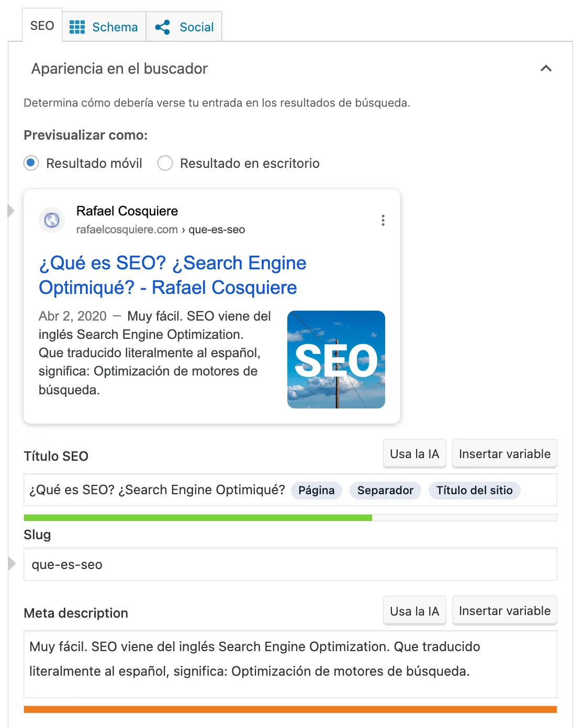Click the collapse chevron on Apariencia en el buscador

pos(546,69)
